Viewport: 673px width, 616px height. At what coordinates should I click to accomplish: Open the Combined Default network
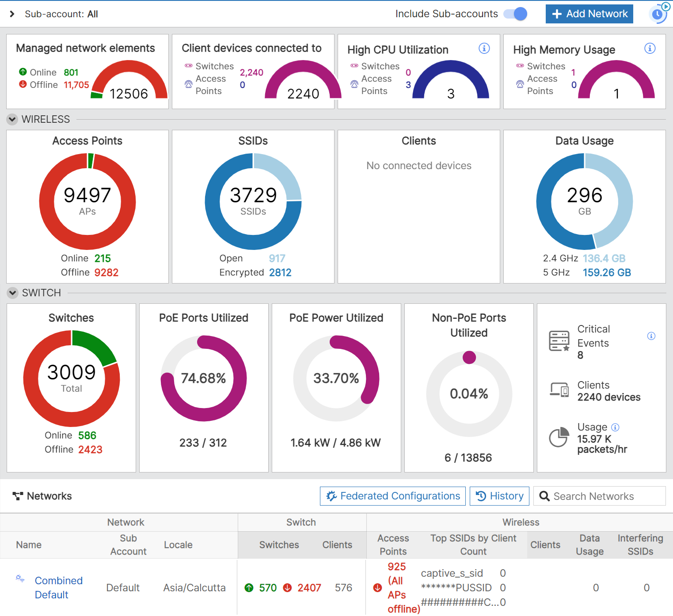58,587
